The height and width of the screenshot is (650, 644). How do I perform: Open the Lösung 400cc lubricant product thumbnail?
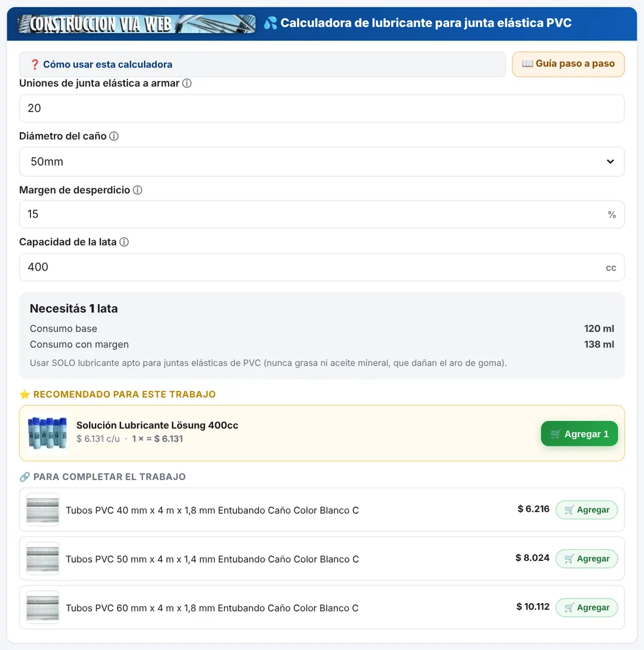(47, 433)
